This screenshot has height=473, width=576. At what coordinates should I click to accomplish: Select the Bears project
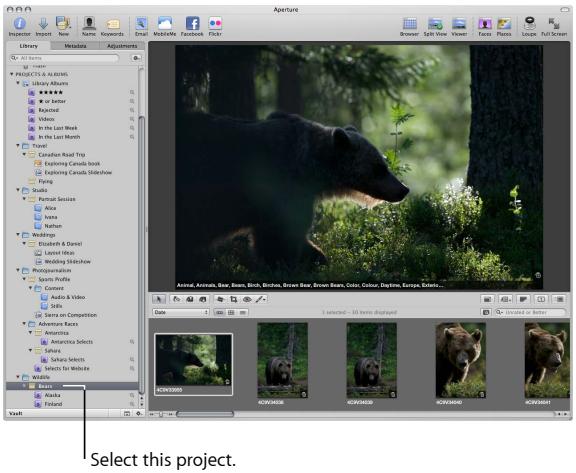tap(72, 386)
